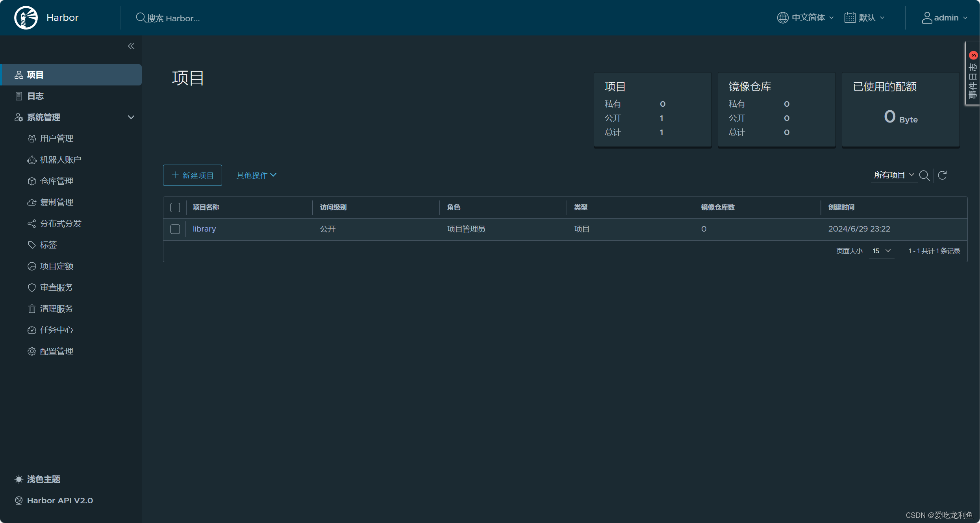The image size is (980, 523).
Task: Click the 系统管理 admin icon
Action: [19, 117]
